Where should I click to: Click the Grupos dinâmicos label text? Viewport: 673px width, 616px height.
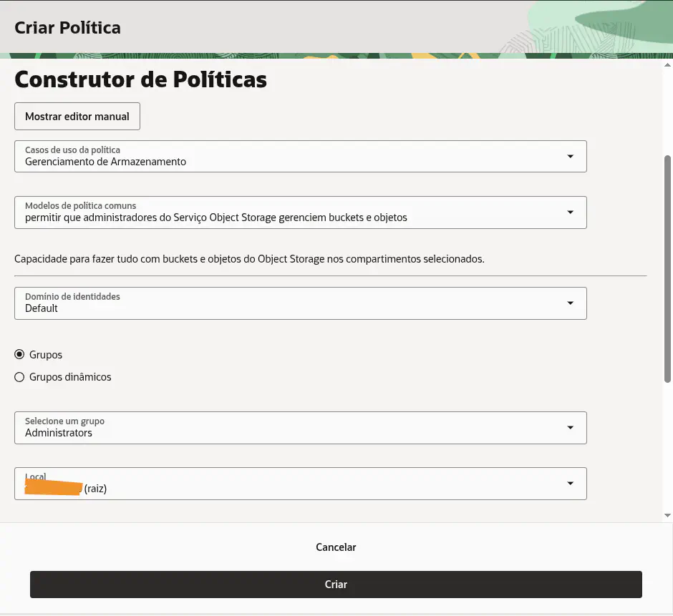pyautogui.click(x=70, y=377)
